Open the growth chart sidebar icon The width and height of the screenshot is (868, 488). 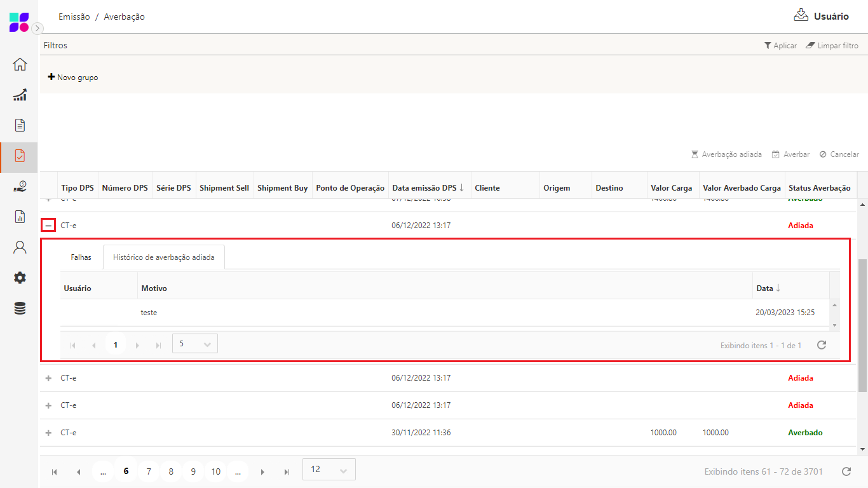tap(20, 95)
